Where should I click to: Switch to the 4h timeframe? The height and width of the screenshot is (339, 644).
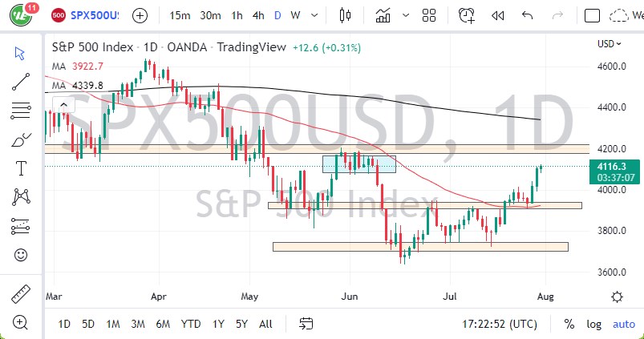pos(258,15)
